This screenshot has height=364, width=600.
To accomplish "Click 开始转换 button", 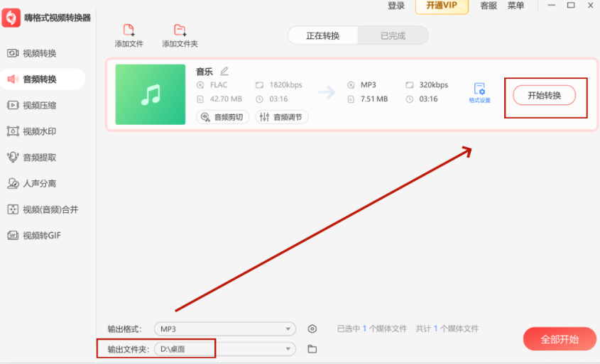I will [544, 95].
